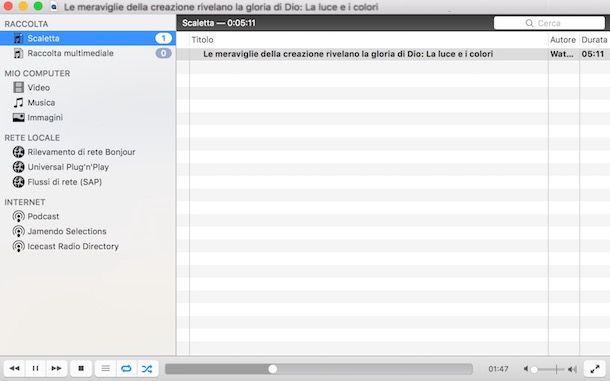Open the Musica folder item
The height and width of the screenshot is (381, 610).
coord(41,103)
